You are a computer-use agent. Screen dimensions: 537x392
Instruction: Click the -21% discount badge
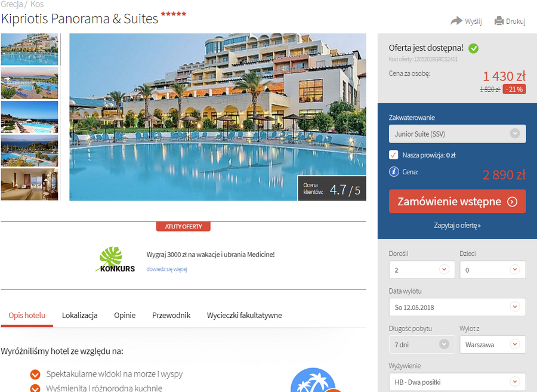pyautogui.click(x=514, y=89)
